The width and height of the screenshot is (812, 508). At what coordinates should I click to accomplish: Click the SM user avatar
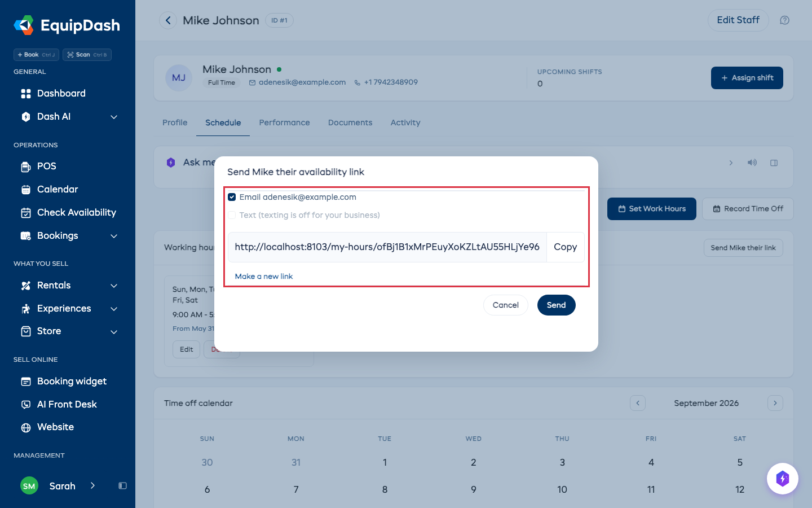[x=29, y=486]
